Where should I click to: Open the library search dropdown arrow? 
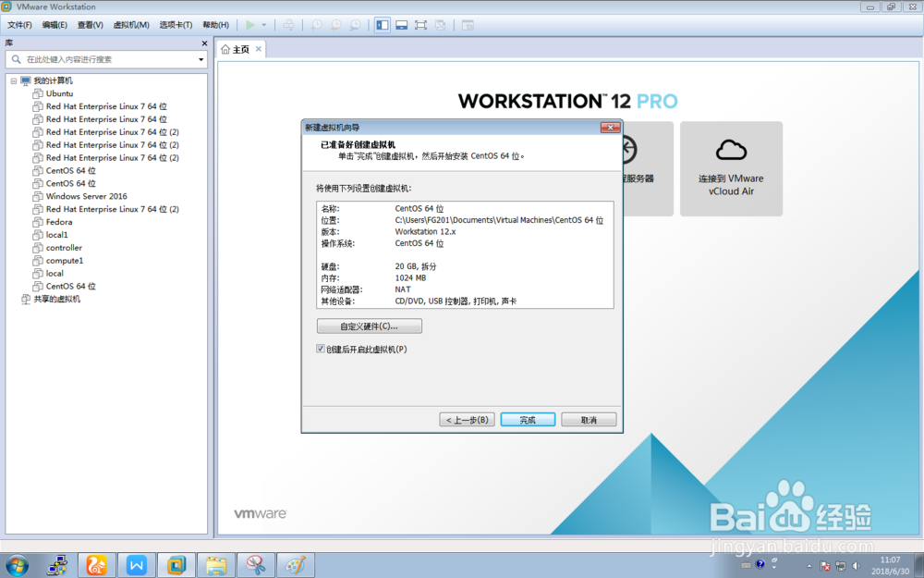(201, 59)
